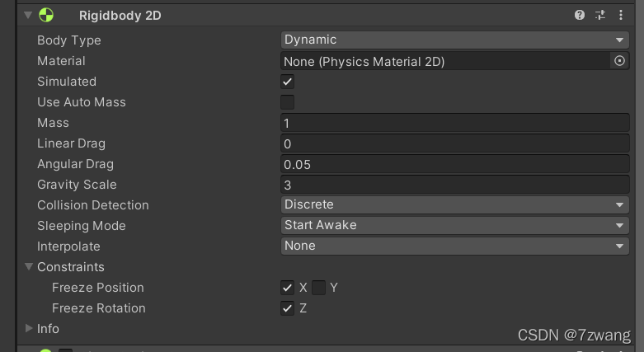Click the Rigidbody 2D component icon
Viewport: 644px width, 352px height.
[x=46, y=15]
